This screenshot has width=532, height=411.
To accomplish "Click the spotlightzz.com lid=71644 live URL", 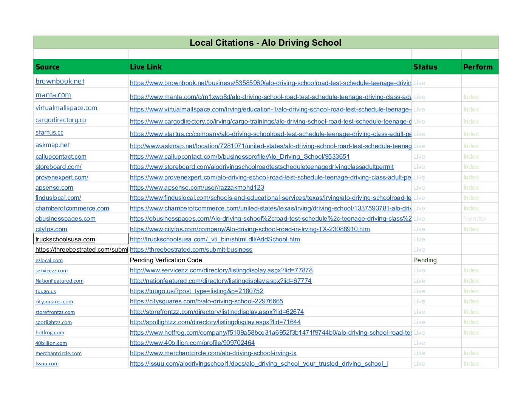I will [x=215, y=322].
